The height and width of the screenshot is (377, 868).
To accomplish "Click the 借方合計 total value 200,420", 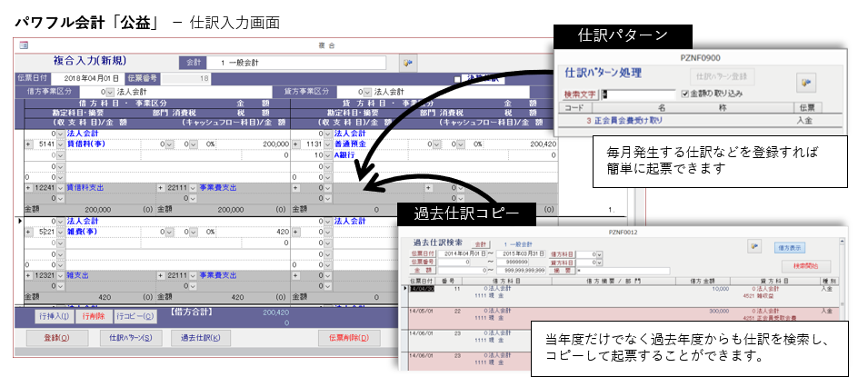I will 275,313.
